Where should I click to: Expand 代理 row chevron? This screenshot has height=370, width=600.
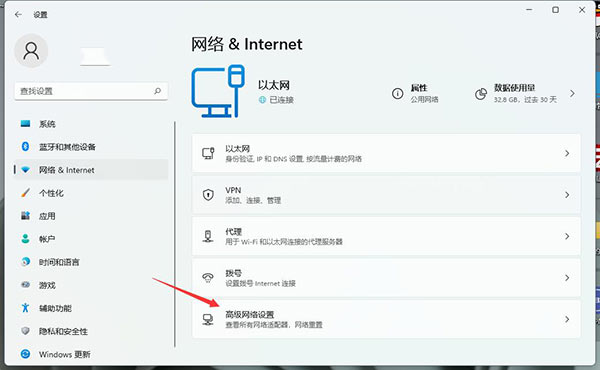[567, 236]
